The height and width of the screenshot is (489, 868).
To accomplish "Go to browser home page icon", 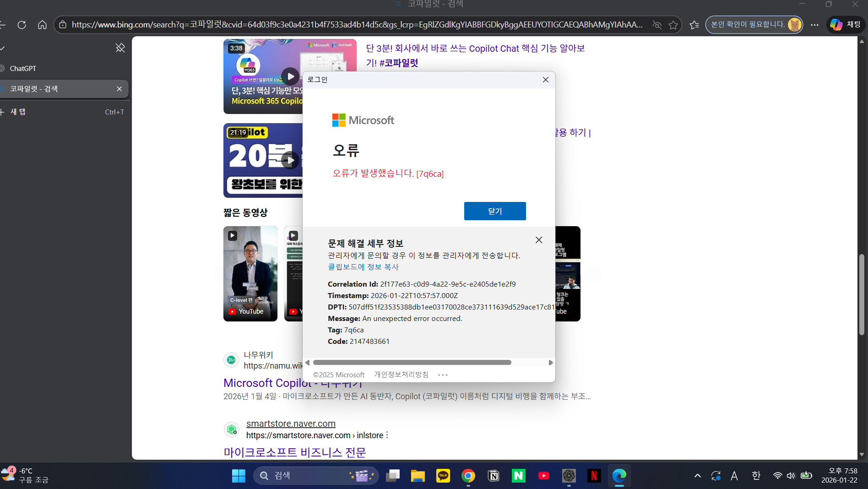I will [x=42, y=25].
